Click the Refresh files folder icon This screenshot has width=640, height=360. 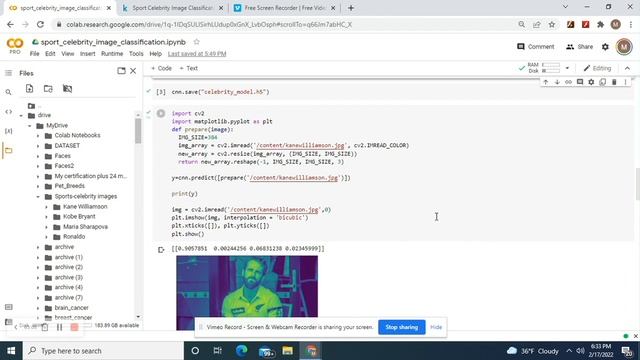(48, 89)
